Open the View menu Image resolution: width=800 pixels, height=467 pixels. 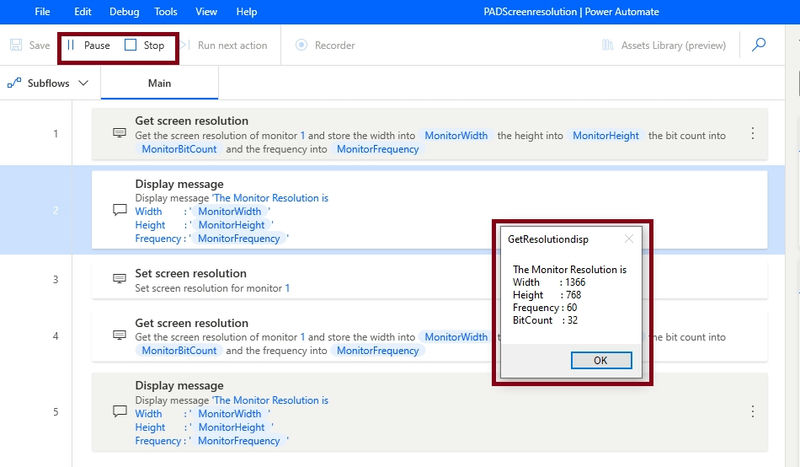(x=206, y=12)
